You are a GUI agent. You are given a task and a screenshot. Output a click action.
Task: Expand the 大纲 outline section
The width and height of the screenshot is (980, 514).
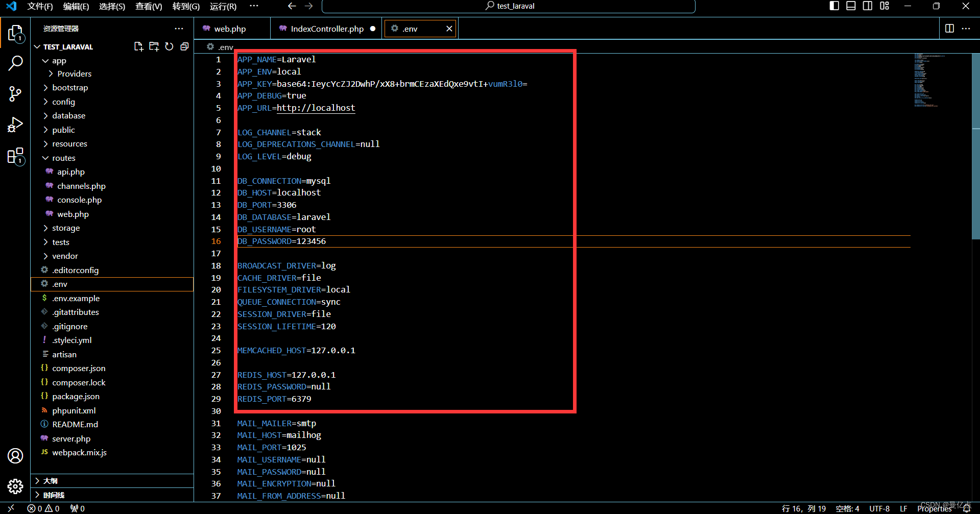(112, 481)
